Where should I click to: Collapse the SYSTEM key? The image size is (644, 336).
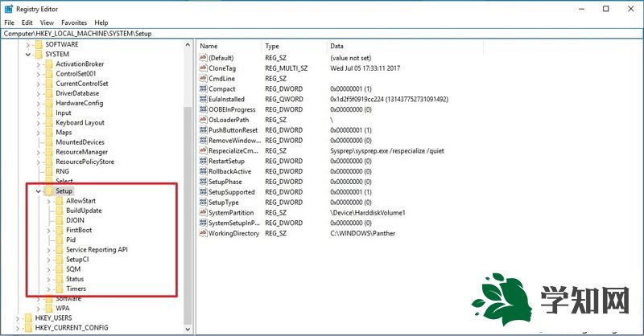pyautogui.click(x=28, y=54)
